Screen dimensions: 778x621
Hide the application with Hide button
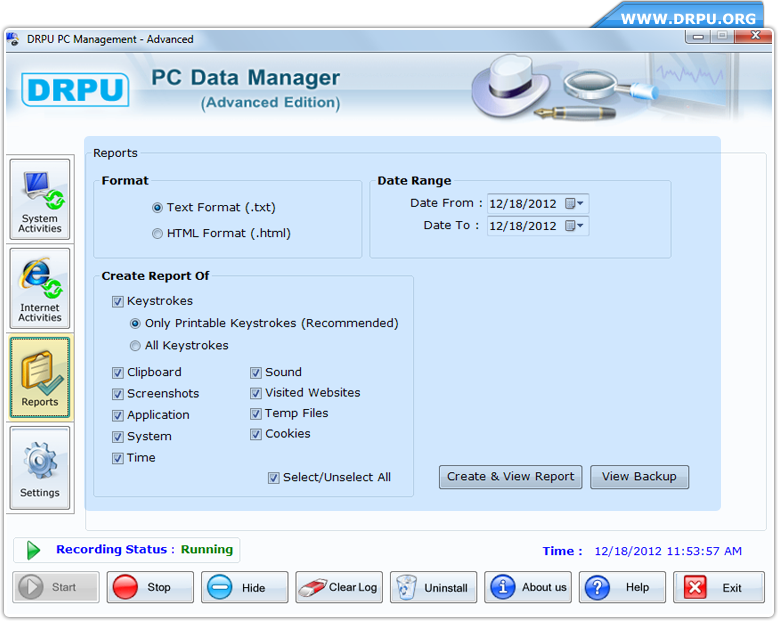click(245, 587)
